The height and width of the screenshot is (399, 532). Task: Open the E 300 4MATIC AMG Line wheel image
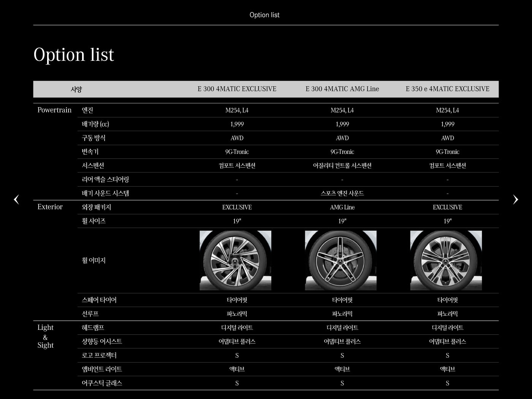pos(341,260)
